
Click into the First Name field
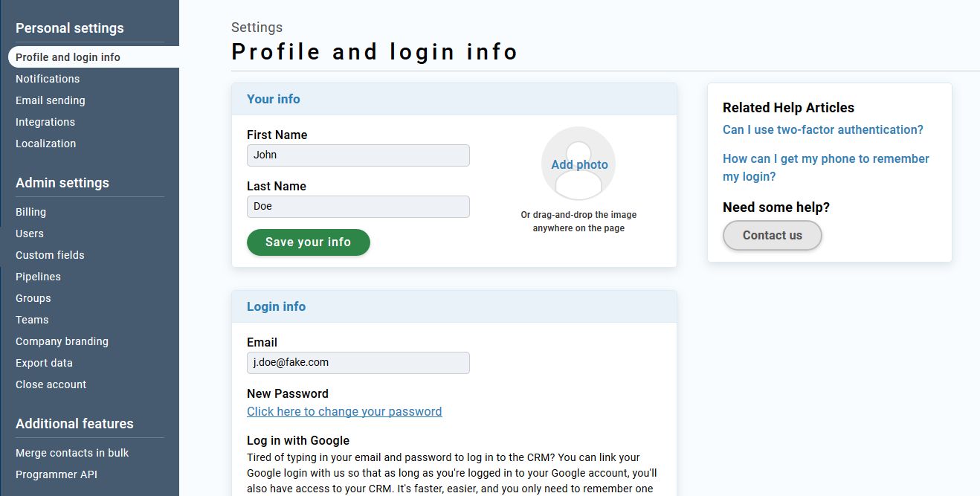tap(358, 155)
